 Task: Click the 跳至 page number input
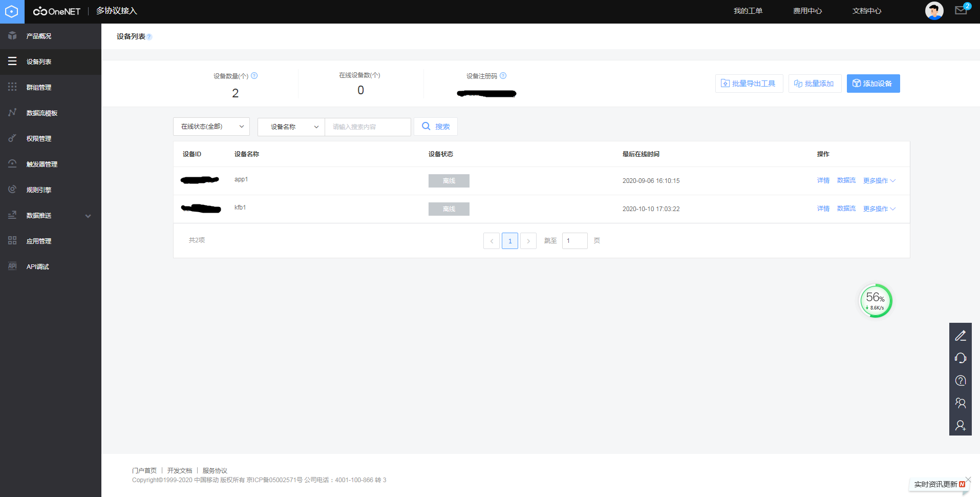[x=575, y=241]
